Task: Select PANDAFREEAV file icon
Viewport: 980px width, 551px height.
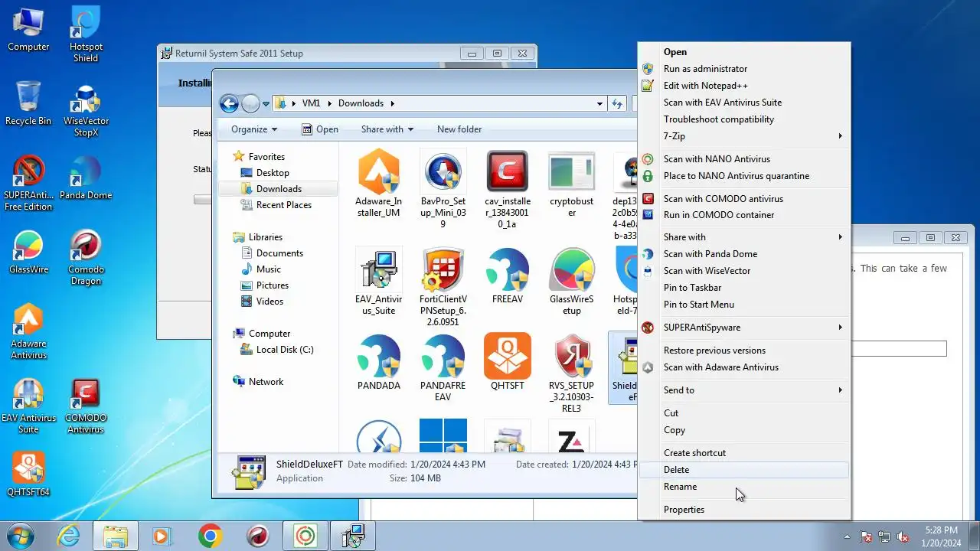Action: (443, 368)
